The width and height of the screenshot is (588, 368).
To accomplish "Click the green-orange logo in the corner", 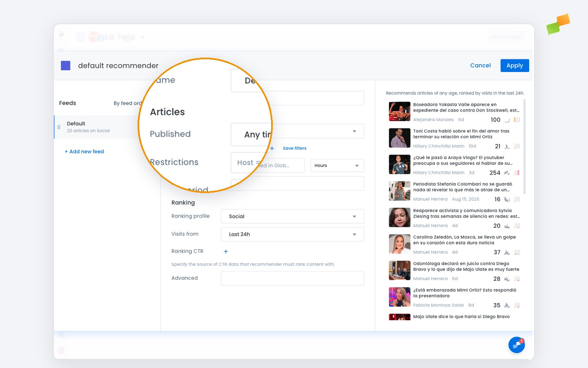I will point(558,24).
